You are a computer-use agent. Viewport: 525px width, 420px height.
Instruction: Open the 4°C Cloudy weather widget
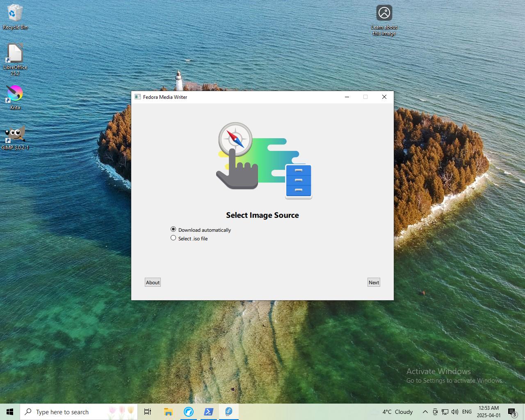coord(392,412)
